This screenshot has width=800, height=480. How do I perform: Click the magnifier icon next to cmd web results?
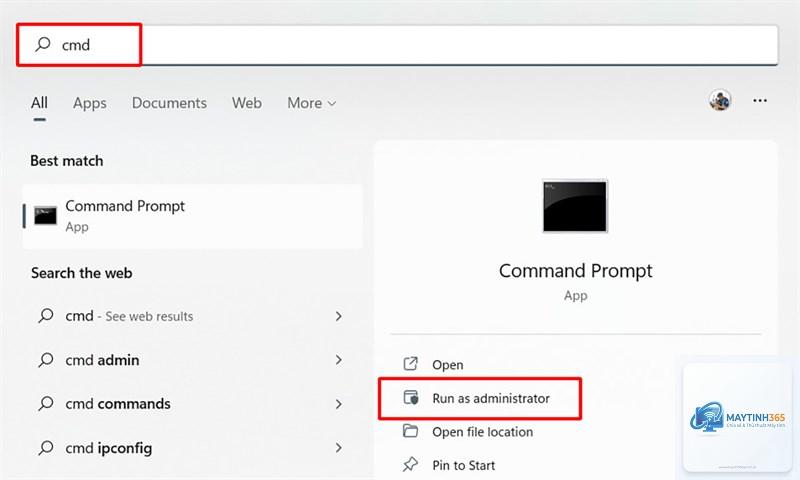pyautogui.click(x=46, y=316)
